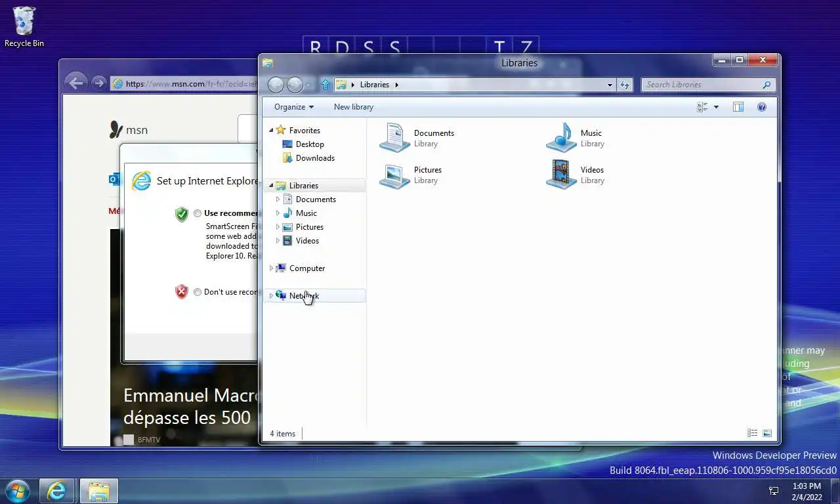
Task: Expand the Network node in navigation pane
Action: [271, 296]
